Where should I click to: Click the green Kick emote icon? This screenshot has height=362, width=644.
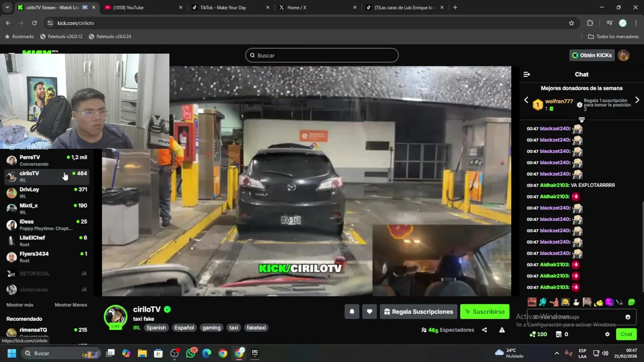631,302
